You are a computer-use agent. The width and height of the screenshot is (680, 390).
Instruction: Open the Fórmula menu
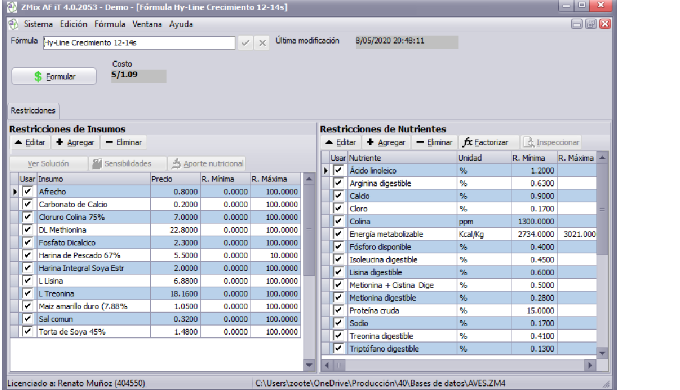point(110,24)
